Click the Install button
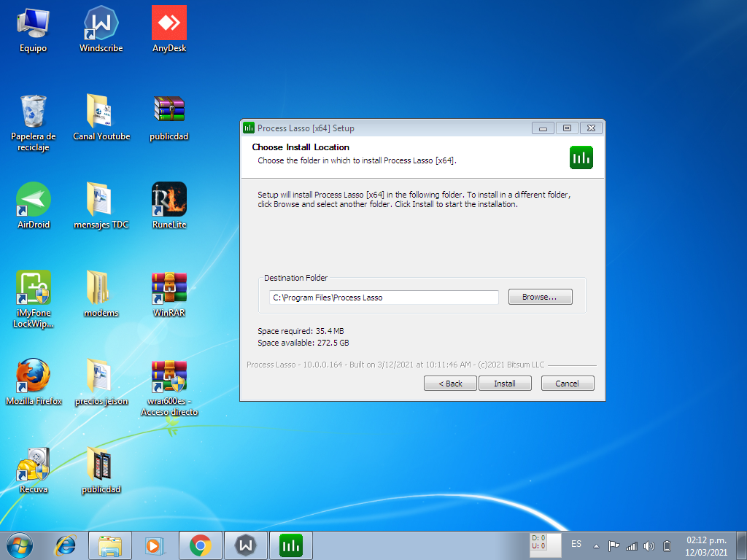747x560 pixels. [x=505, y=384]
